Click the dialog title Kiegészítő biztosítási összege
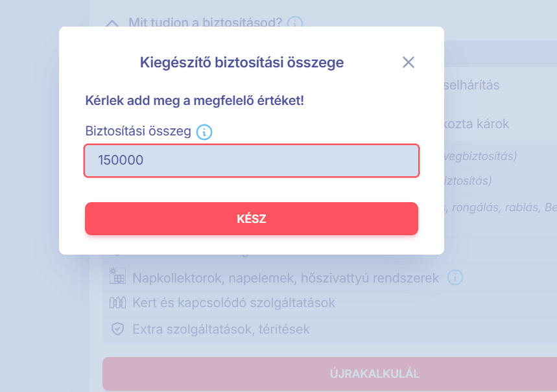This screenshot has width=557, height=392. tap(242, 63)
